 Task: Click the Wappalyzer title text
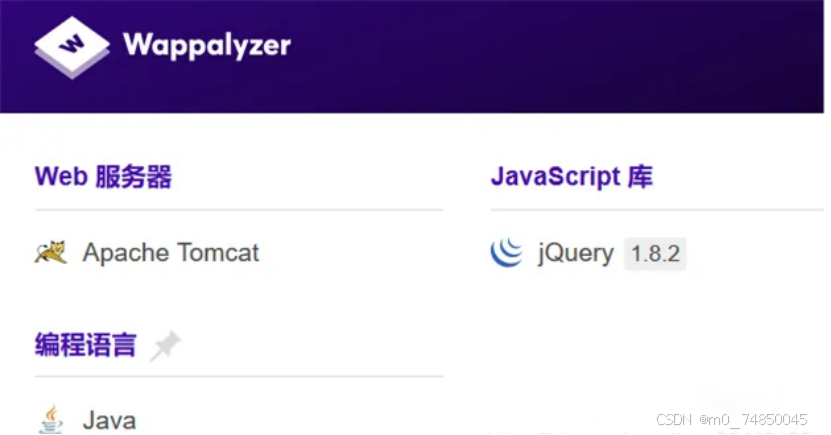tap(207, 46)
